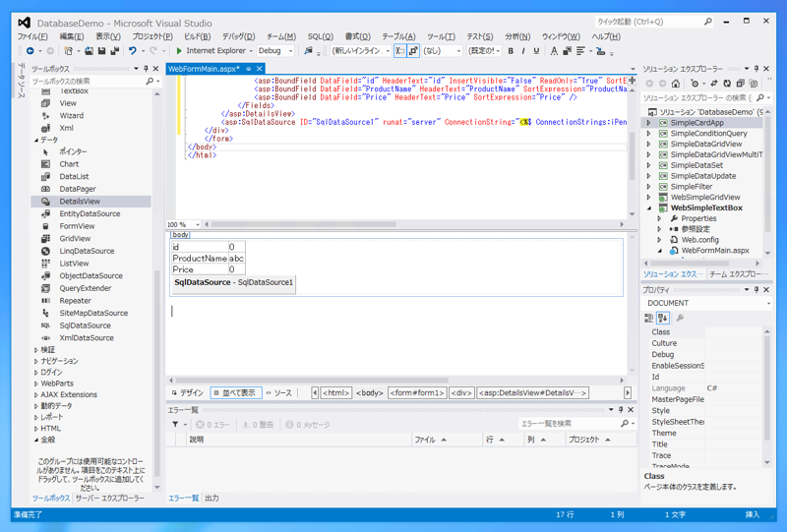Apply italic formatting with I icon
The image size is (787, 532).
(523, 51)
